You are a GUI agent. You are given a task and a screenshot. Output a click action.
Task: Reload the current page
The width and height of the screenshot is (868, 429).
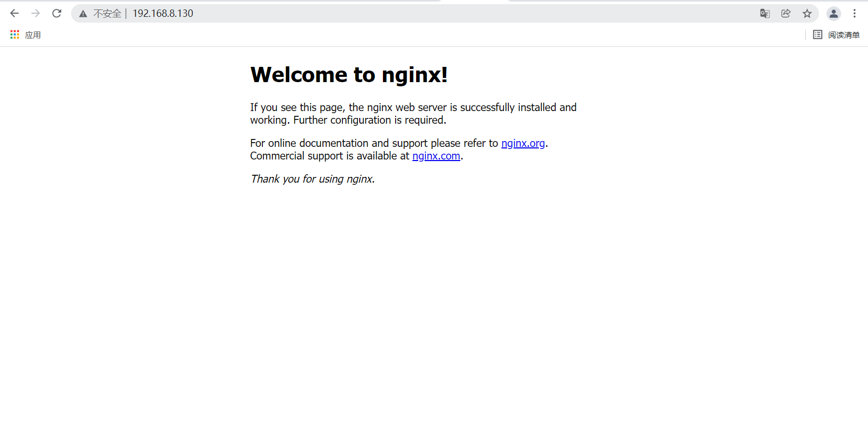pyautogui.click(x=57, y=13)
